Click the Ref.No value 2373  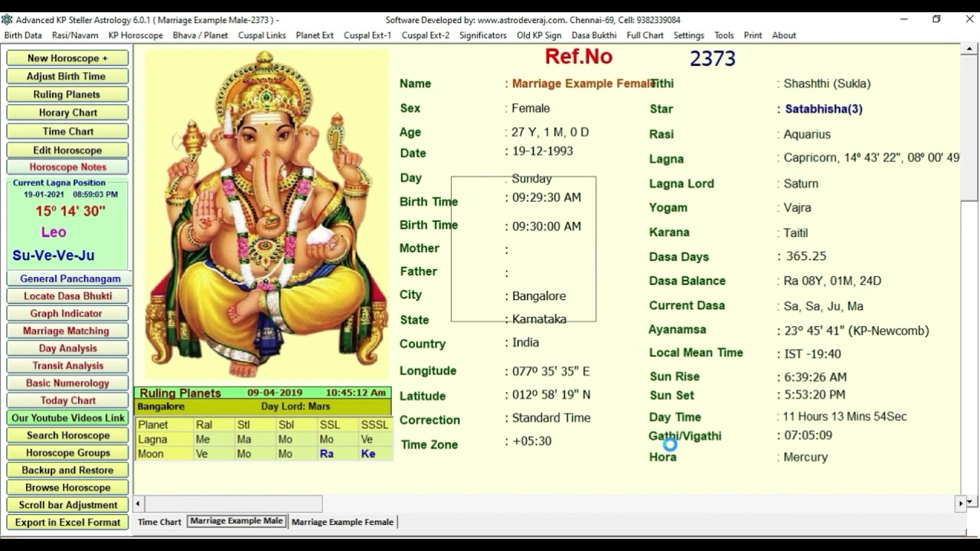coord(713,59)
